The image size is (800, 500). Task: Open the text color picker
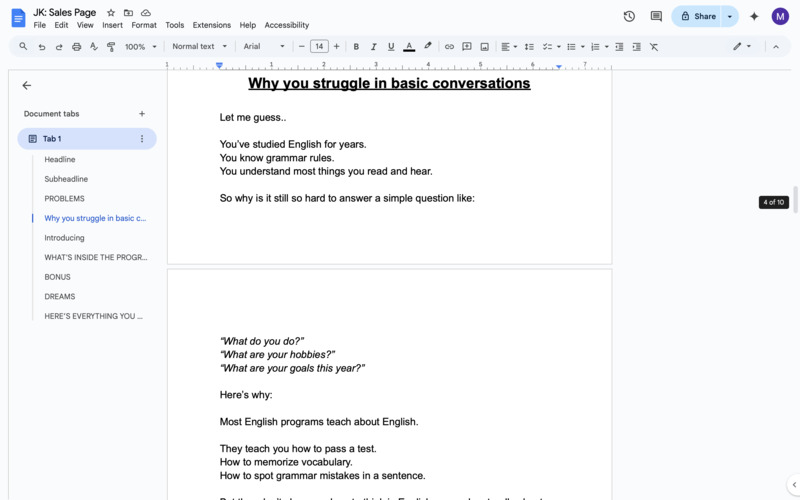409,47
